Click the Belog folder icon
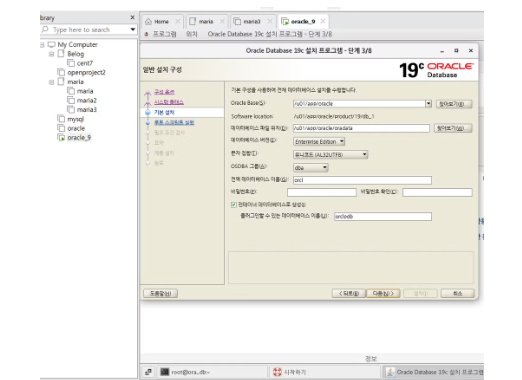522x380 pixels. click(61, 54)
